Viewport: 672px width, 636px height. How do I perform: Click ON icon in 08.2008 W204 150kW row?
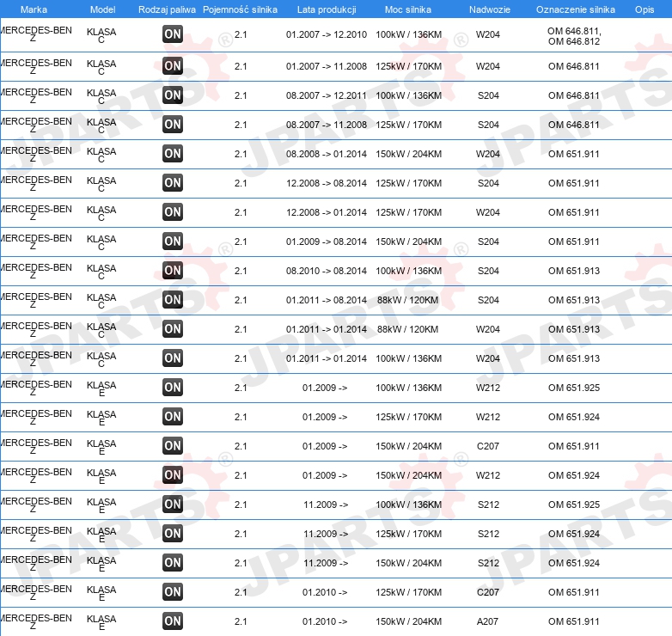(173, 154)
